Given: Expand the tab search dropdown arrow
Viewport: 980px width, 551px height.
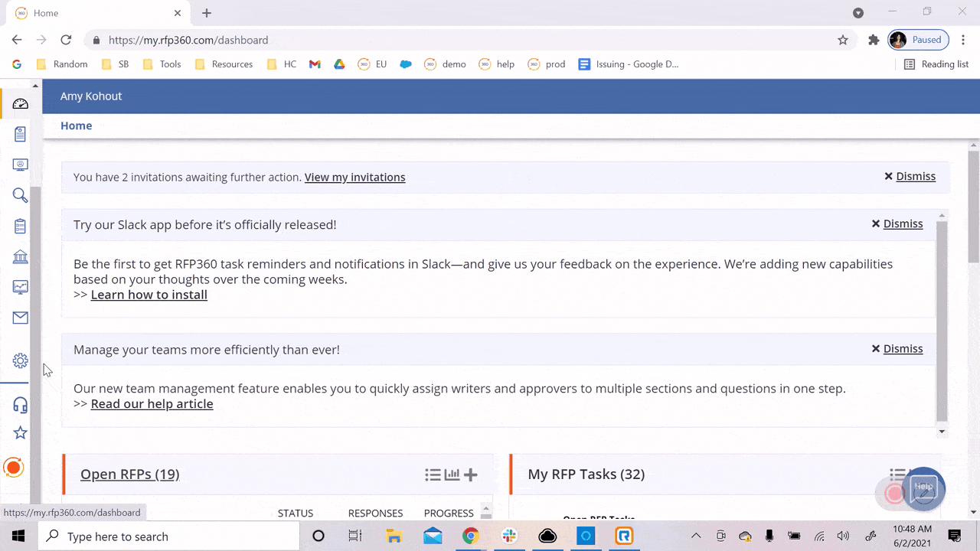Looking at the screenshot, I should pos(858,13).
